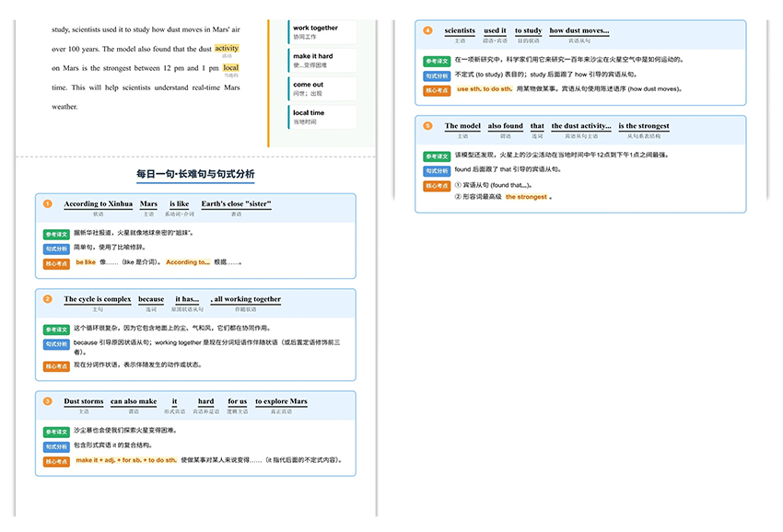Click the orange number 3 circle badge
The height and width of the screenshot is (532, 783).
[x=48, y=401]
